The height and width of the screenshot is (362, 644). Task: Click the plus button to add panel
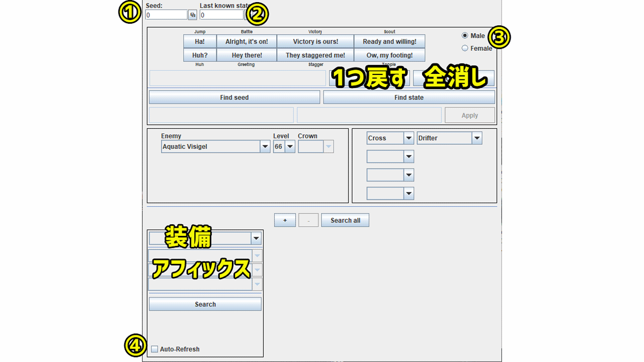285,220
